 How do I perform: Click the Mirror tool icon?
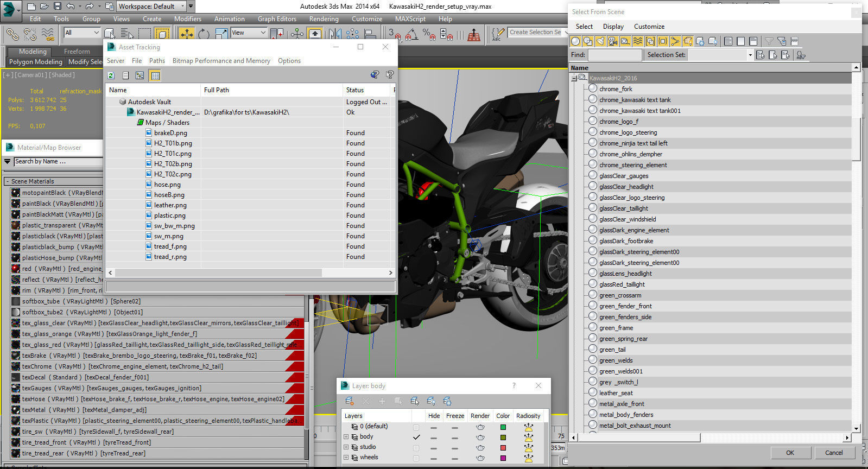336,34
